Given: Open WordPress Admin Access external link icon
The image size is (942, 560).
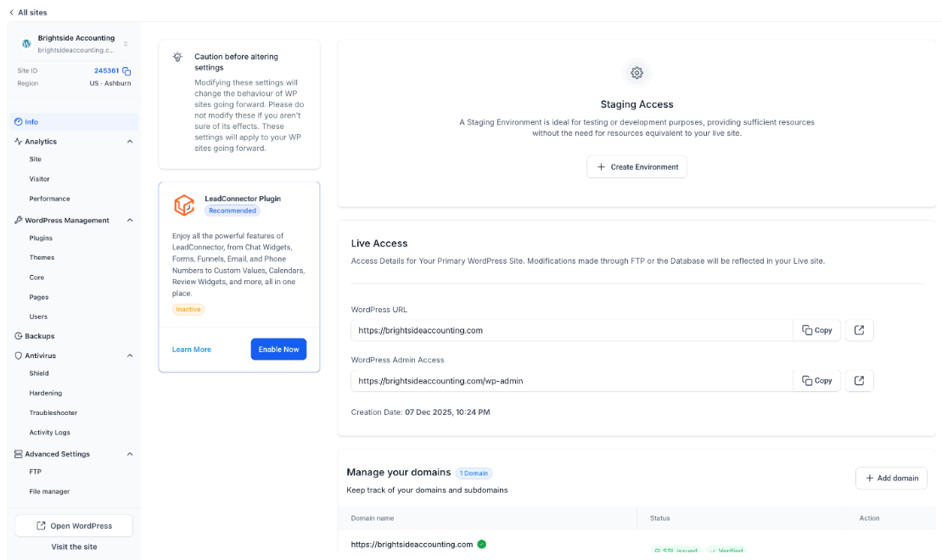Looking at the screenshot, I should click(859, 380).
